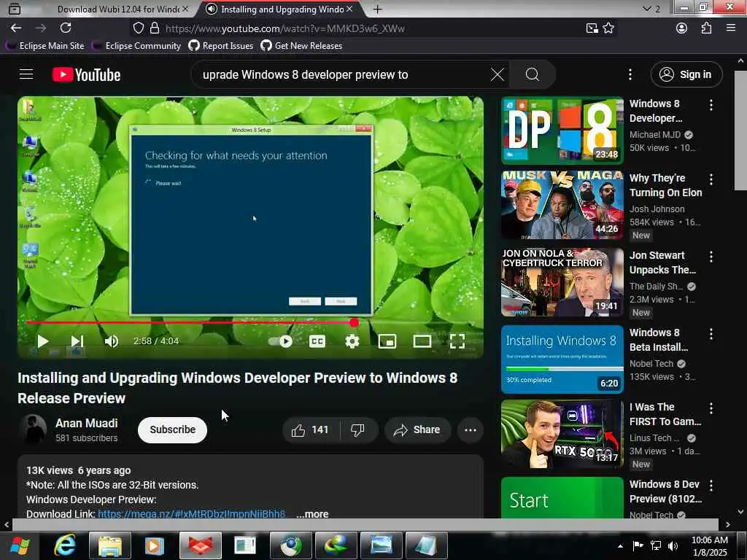Open Jon Stewart Unpacks video title
This screenshot has height=560, width=747.
point(662,262)
